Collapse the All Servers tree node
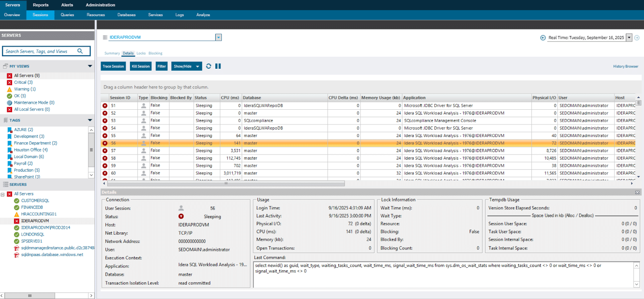Screen dimensions: 644x299 coord(3,194)
